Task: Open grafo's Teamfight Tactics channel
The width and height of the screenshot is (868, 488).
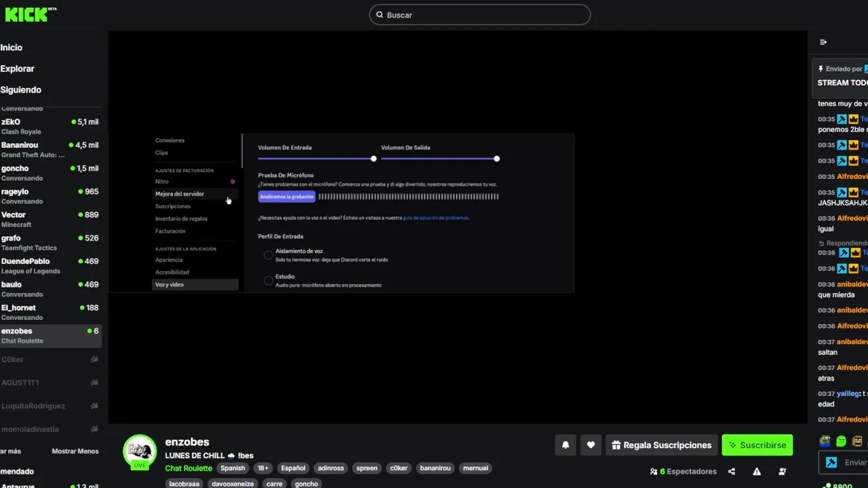Action: click(50, 243)
